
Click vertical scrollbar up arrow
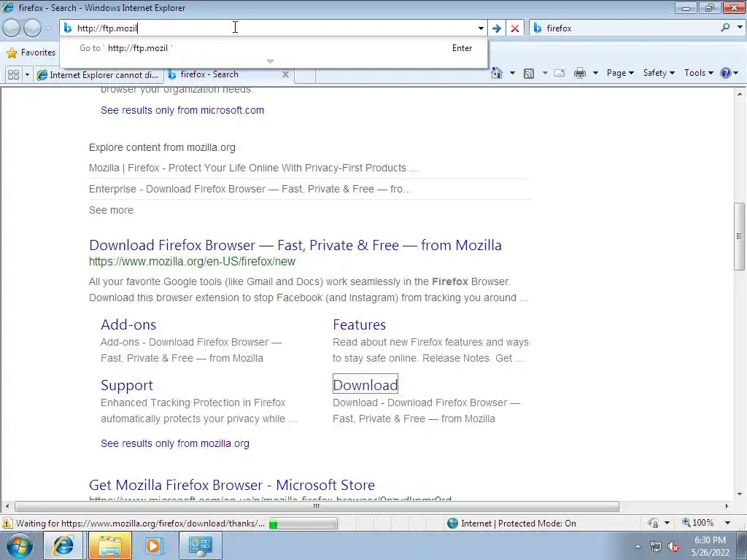point(740,94)
